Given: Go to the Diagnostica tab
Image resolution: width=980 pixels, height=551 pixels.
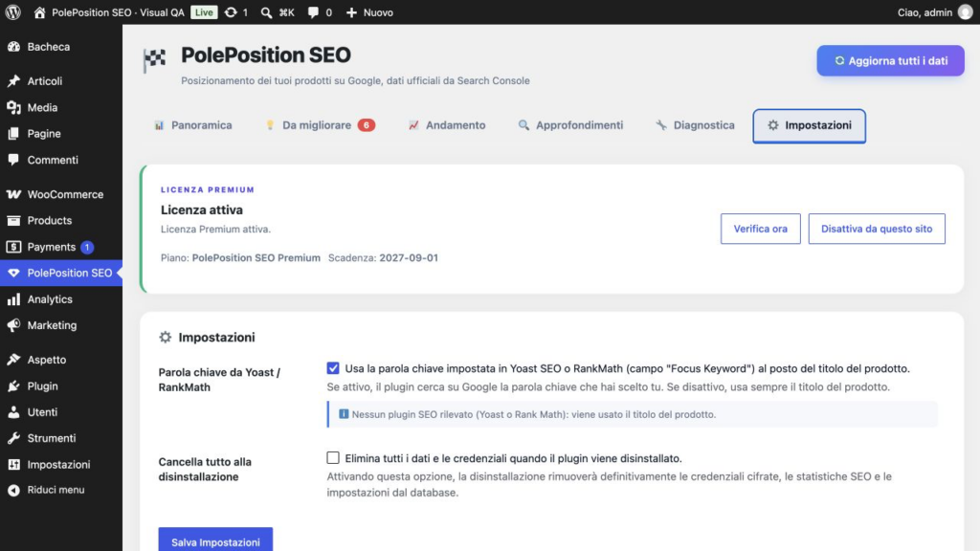Looking at the screenshot, I should 695,125.
